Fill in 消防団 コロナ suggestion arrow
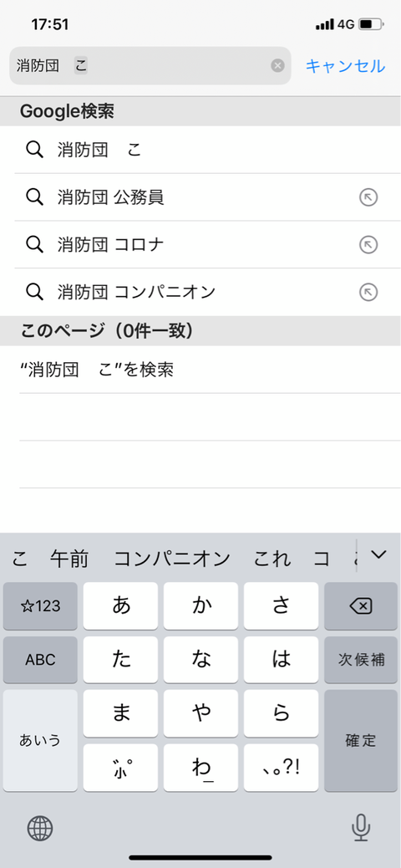The width and height of the screenshot is (401, 868). (x=368, y=245)
